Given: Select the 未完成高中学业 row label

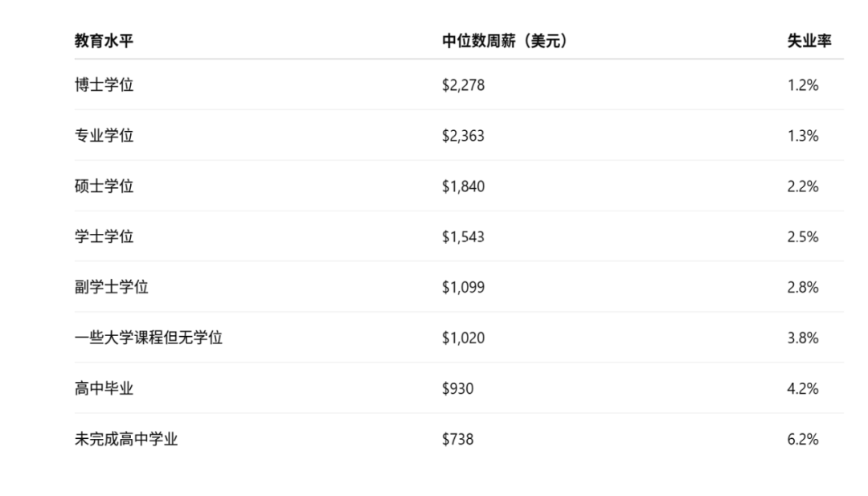Looking at the screenshot, I should [x=126, y=439].
